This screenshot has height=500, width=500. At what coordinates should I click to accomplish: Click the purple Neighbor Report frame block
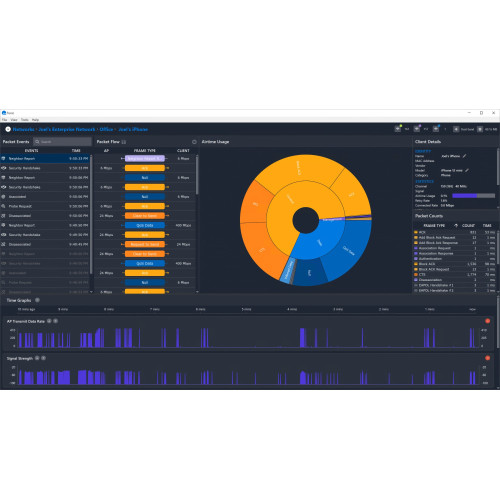tap(145, 158)
